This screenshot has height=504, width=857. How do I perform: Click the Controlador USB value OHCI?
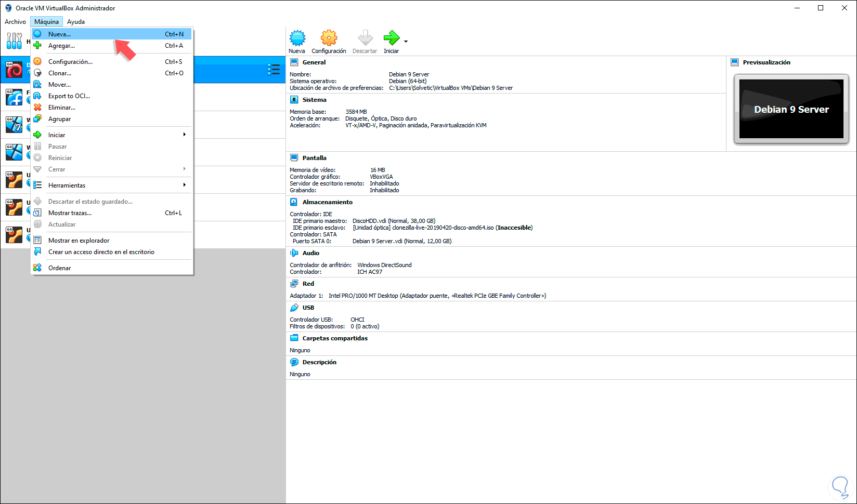pos(357,320)
